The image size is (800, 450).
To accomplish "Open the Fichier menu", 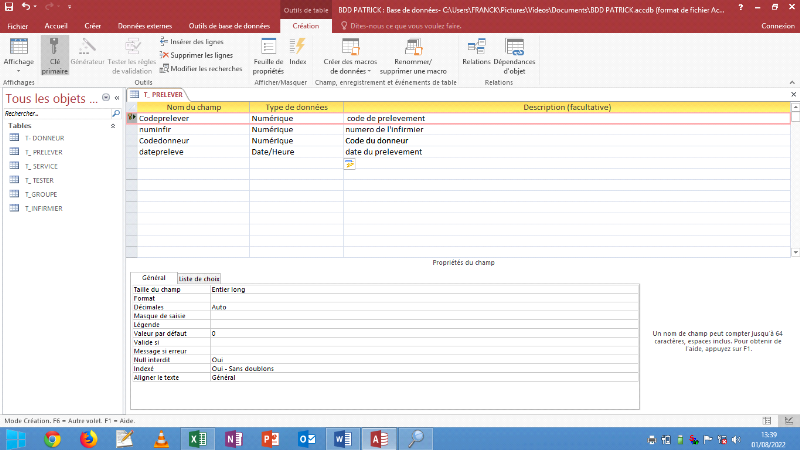I will (18, 26).
